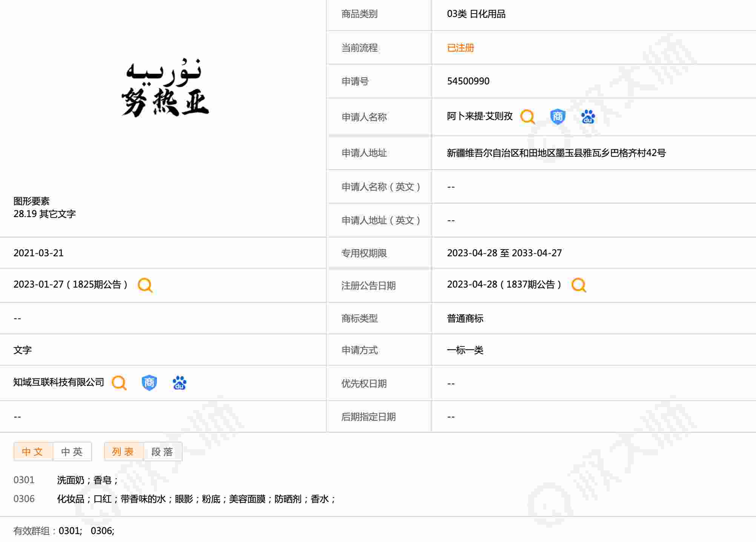756x542 pixels.
Task: Click search icon next to 1837期公告
Action: coord(579,285)
